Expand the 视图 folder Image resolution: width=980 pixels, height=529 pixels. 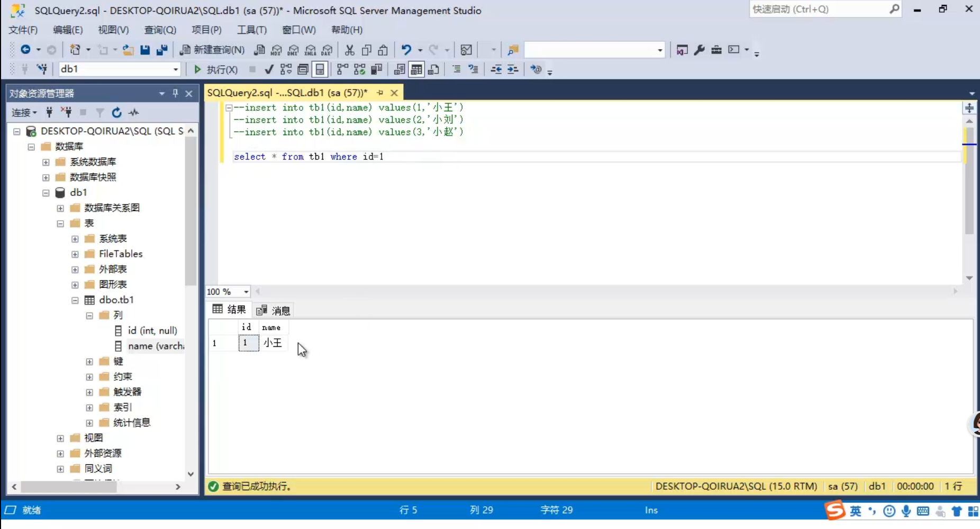point(60,438)
